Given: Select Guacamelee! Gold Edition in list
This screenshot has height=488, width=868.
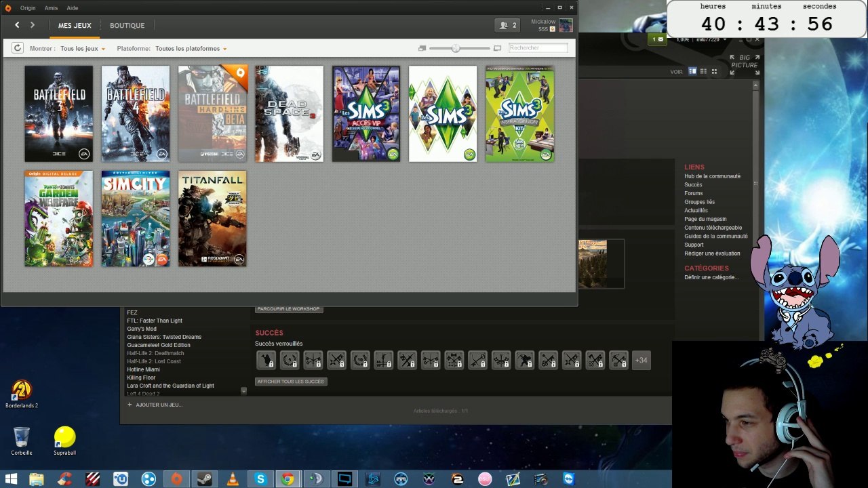Looking at the screenshot, I should tap(159, 345).
